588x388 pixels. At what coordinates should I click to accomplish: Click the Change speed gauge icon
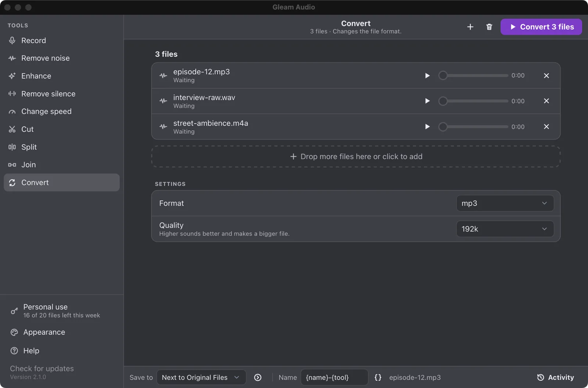click(12, 112)
